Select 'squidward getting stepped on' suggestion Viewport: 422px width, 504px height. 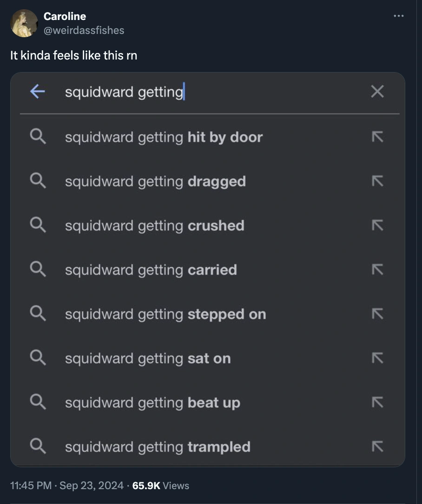pyautogui.click(x=165, y=314)
